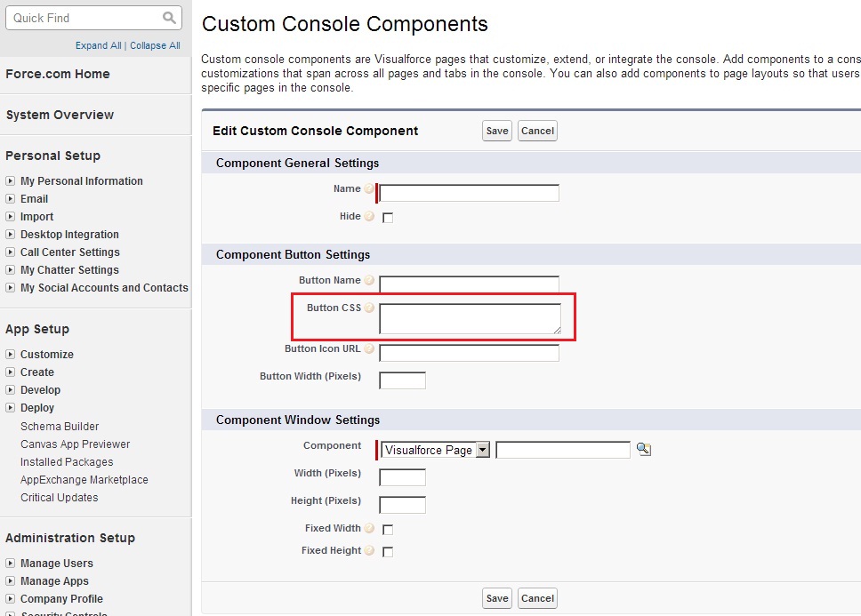
Task: Click the Quick Find search magnifier icon
Action: coord(169,18)
